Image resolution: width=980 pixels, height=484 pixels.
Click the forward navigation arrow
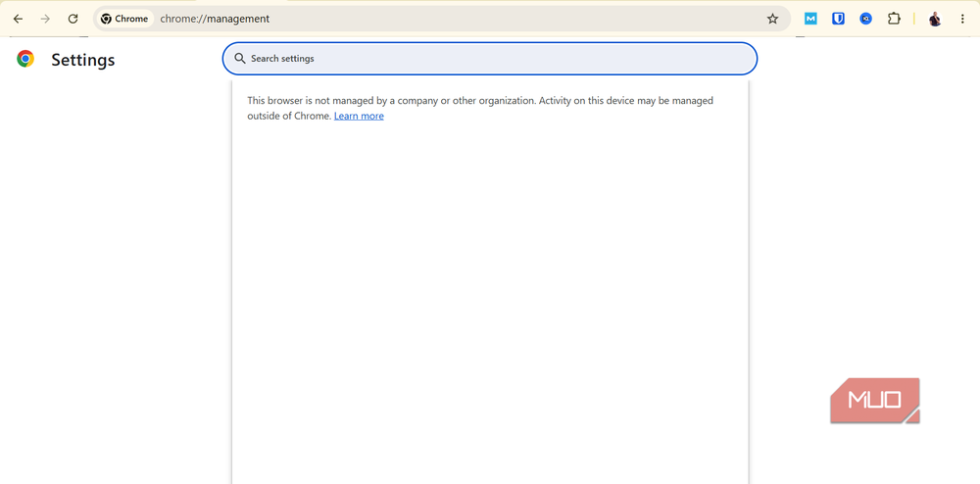click(45, 19)
